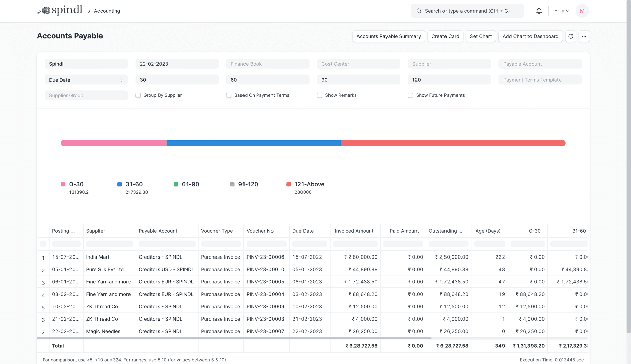Open the more options ellipsis menu

coord(584,36)
